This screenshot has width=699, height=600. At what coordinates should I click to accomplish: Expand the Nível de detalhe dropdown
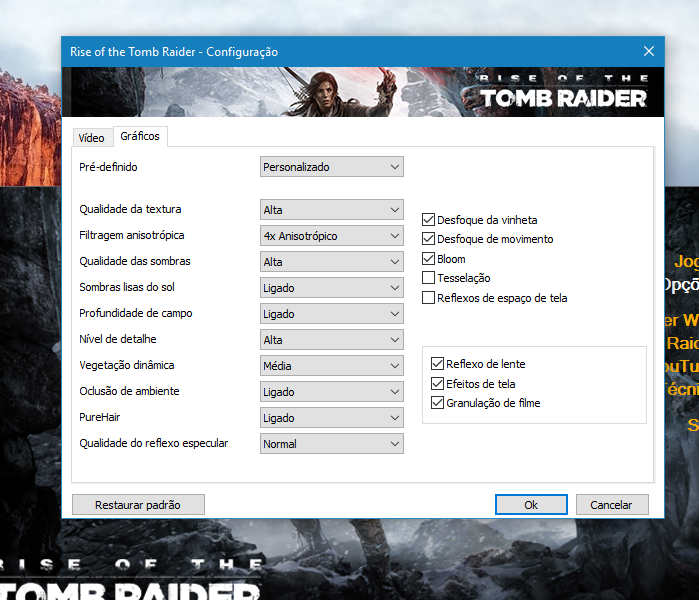332,340
